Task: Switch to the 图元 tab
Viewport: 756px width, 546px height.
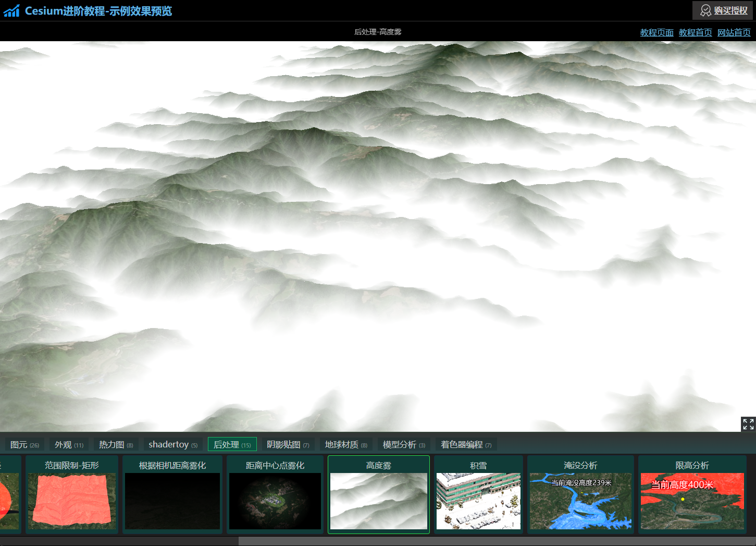Action: coord(24,444)
